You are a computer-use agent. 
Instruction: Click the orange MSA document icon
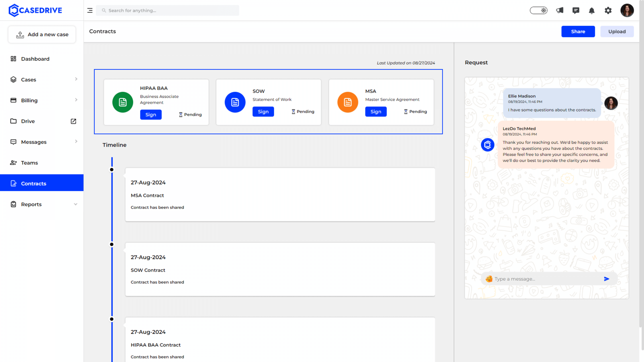(348, 102)
